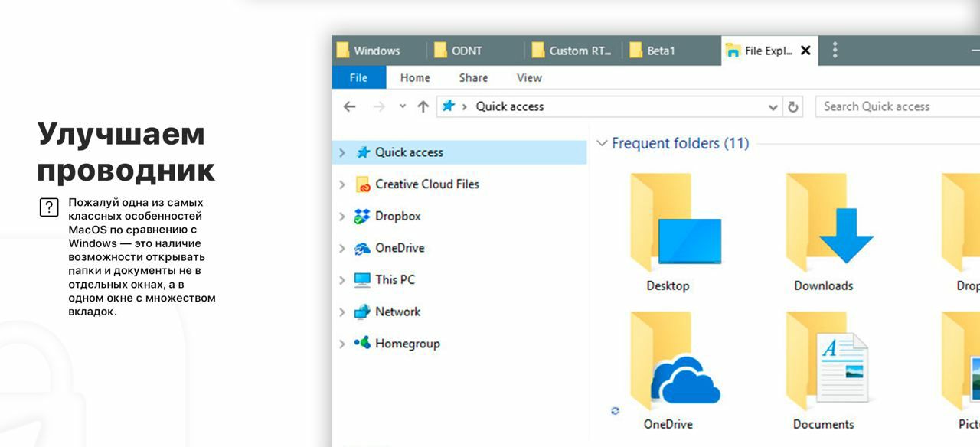Image resolution: width=980 pixels, height=447 pixels.
Task: Expand the address bar history dropdown
Action: tap(773, 107)
